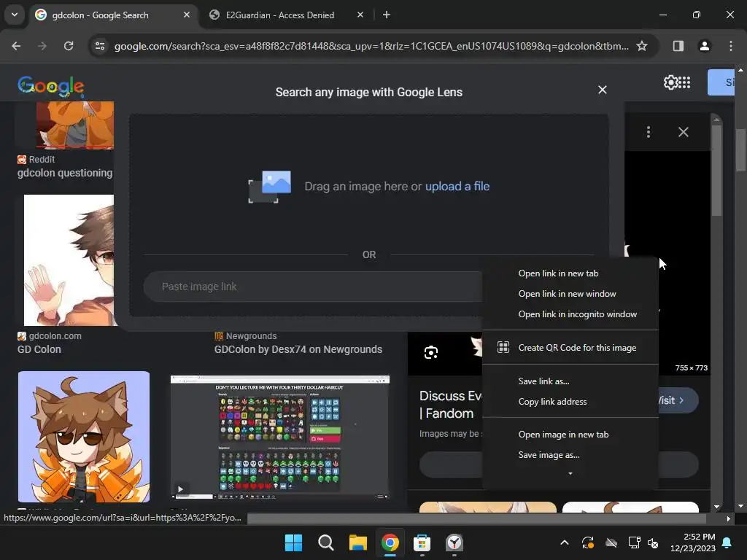
Task: Open GDColon by Desx74 on Newgrounds
Action: [x=298, y=349]
